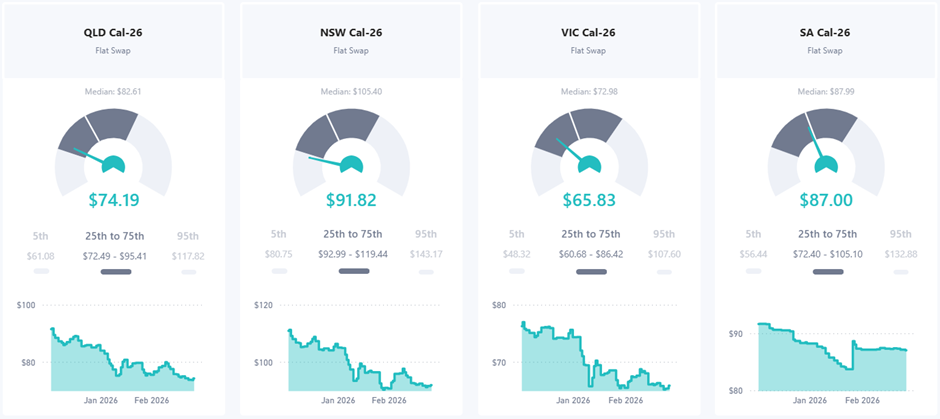Click the dark range pill under SA $72.40 - $105.10
Screen dimensions: 940x419
pyautogui.click(x=828, y=271)
